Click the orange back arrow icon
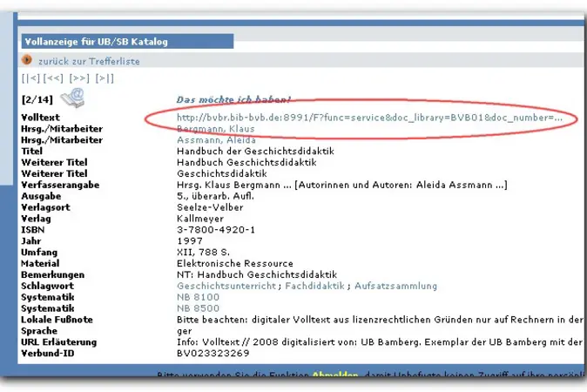Screen dimensions: 587x392 (27, 59)
